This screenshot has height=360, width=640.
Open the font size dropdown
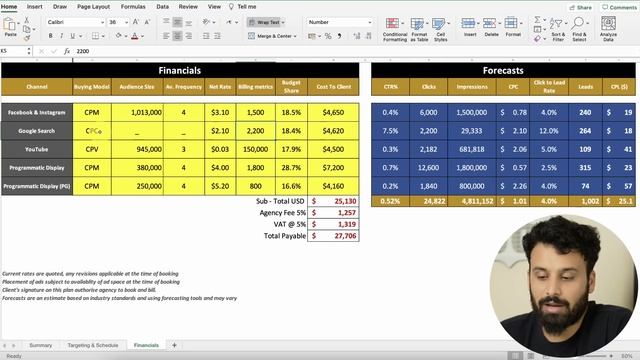tap(127, 22)
